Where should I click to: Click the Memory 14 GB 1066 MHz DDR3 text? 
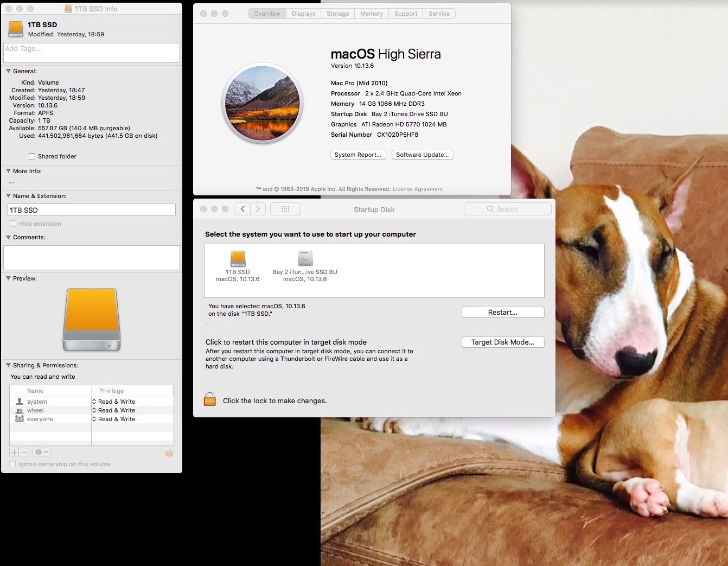[x=378, y=104]
